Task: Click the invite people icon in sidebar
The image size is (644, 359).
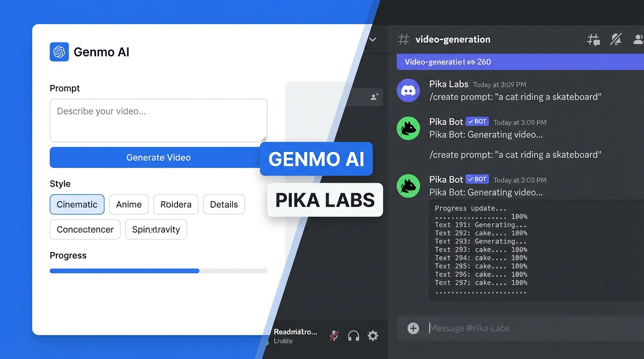Action: click(x=374, y=97)
